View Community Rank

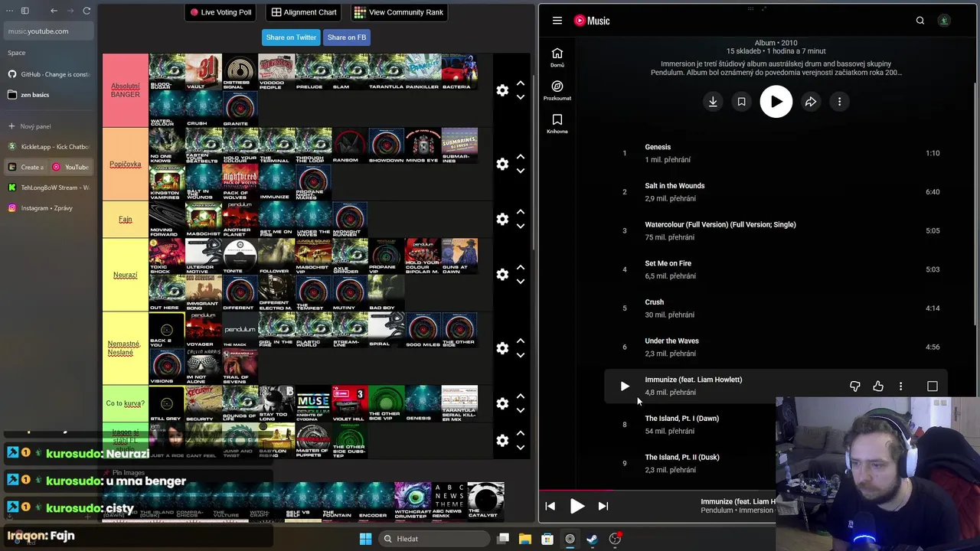coord(398,12)
